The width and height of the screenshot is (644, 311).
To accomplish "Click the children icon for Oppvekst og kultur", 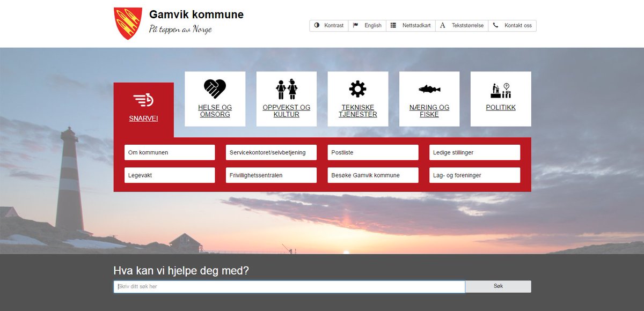I will 287,89.
